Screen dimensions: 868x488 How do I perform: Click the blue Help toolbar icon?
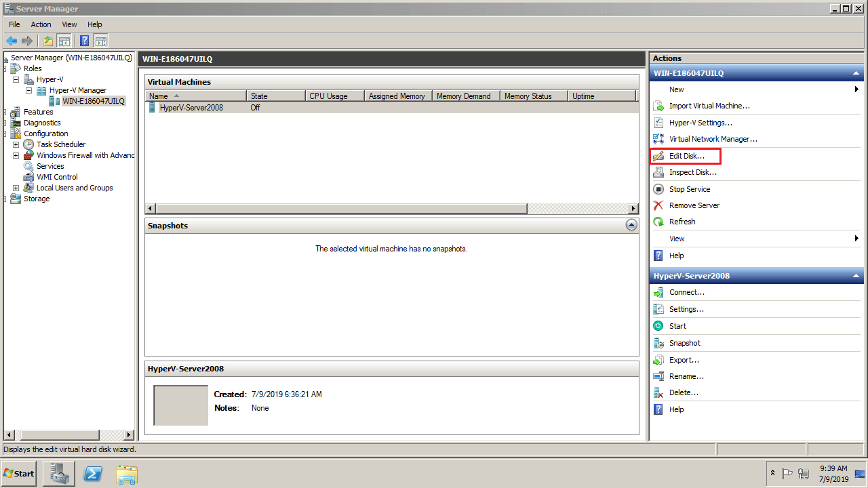(x=85, y=41)
